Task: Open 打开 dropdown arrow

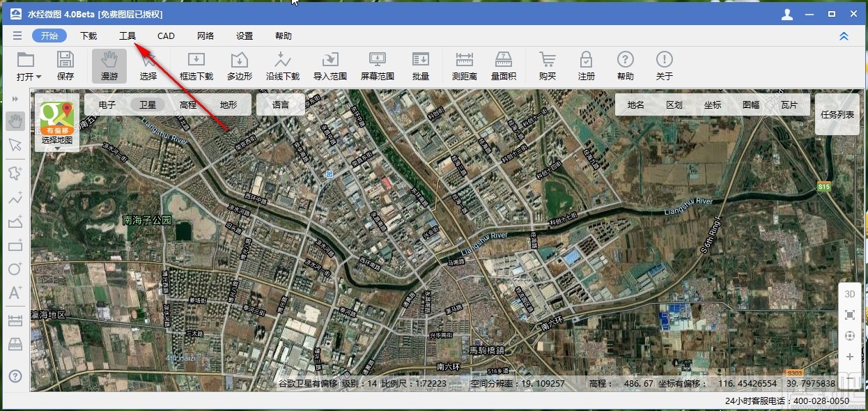Action: click(38, 77)
